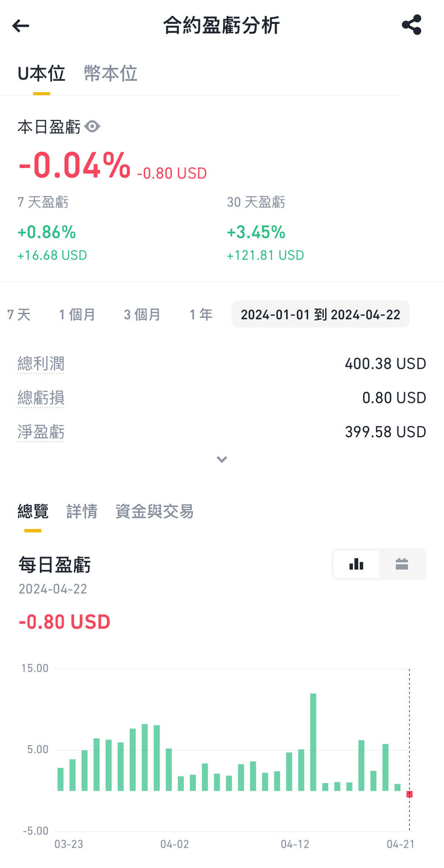
Task: Select the U本位 tab
Action: point(41,74)
